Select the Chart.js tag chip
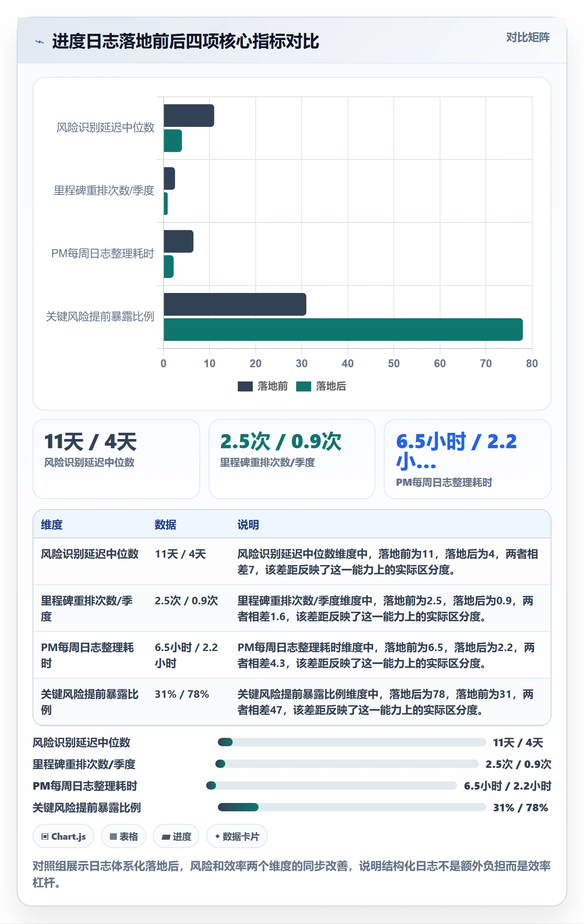 click(63, 836)
